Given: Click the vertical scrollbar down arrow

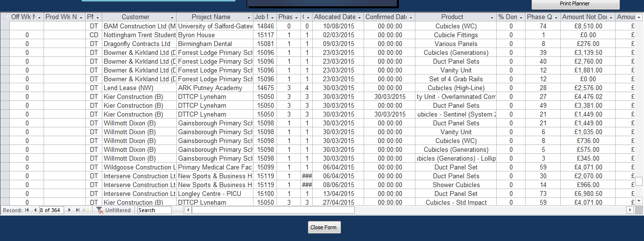Looking at the screenshot, I should (x=639, y=200).
